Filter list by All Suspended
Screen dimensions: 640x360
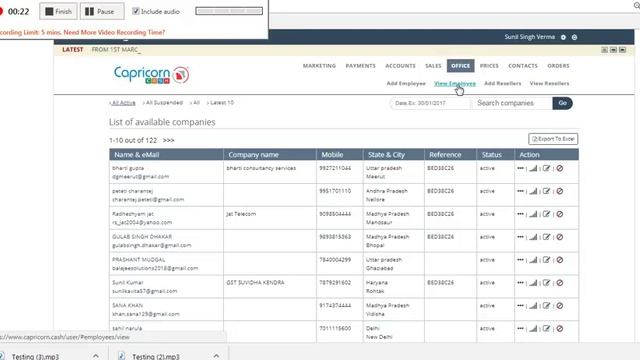click(x=164, y=103)
